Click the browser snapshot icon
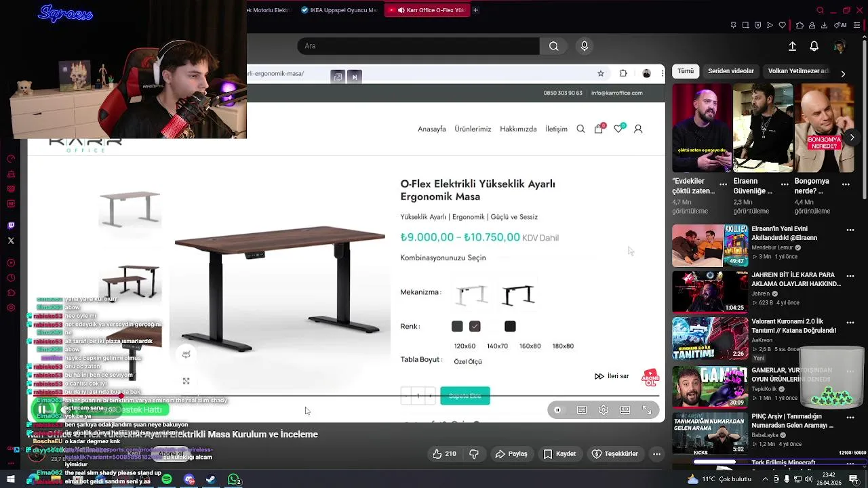Image resolution: width=868 pixels, height=488 pixels. pos(745,25)
